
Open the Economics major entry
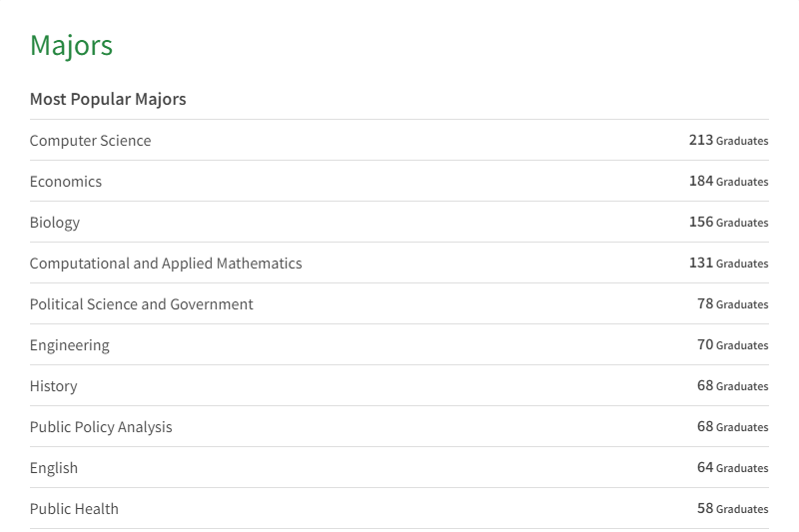pyautogui.click(x=66, y=182)
